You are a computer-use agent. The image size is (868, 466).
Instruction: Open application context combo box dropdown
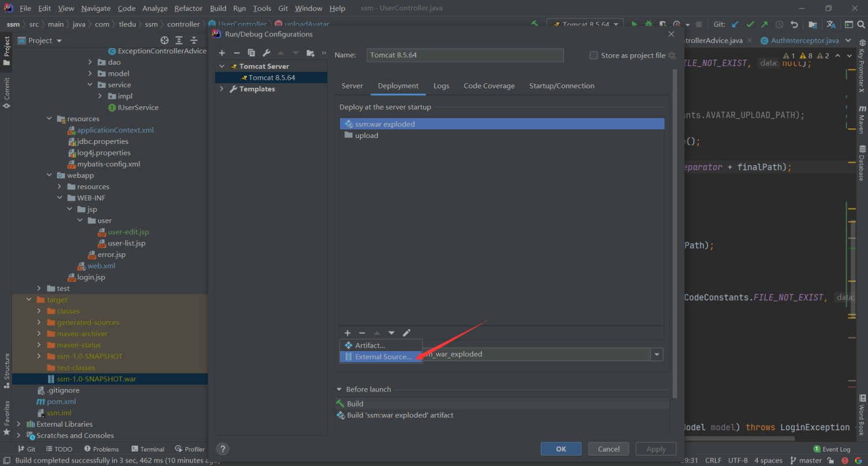657,355
